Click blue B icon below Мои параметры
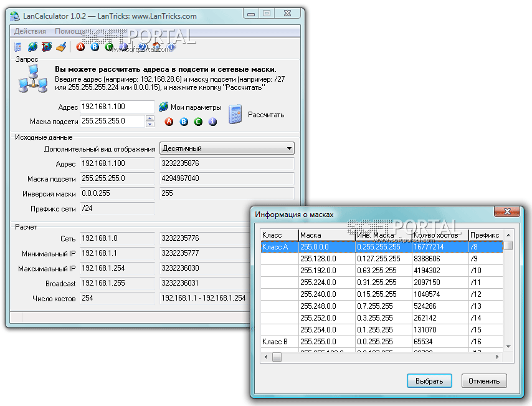 [184, 121]
